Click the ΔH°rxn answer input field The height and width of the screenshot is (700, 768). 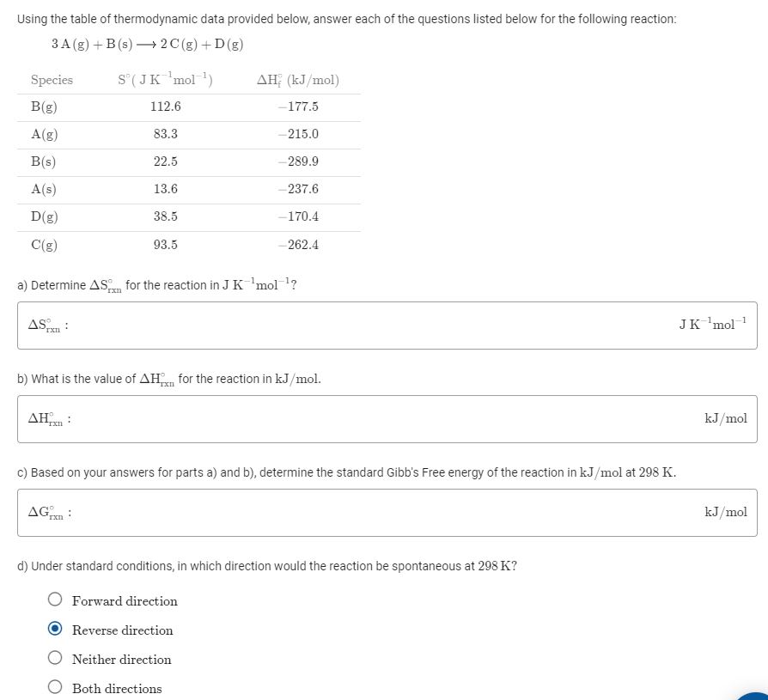(x=387, y=418)
